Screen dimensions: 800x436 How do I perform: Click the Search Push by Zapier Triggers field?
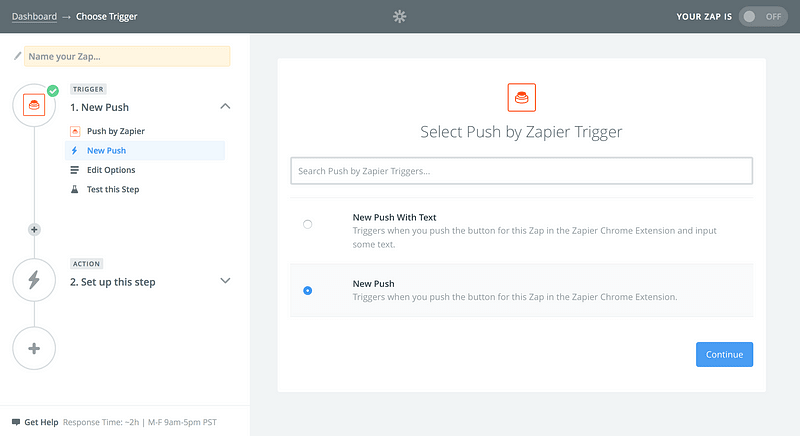pyautogui.click(x=521, y=171)
